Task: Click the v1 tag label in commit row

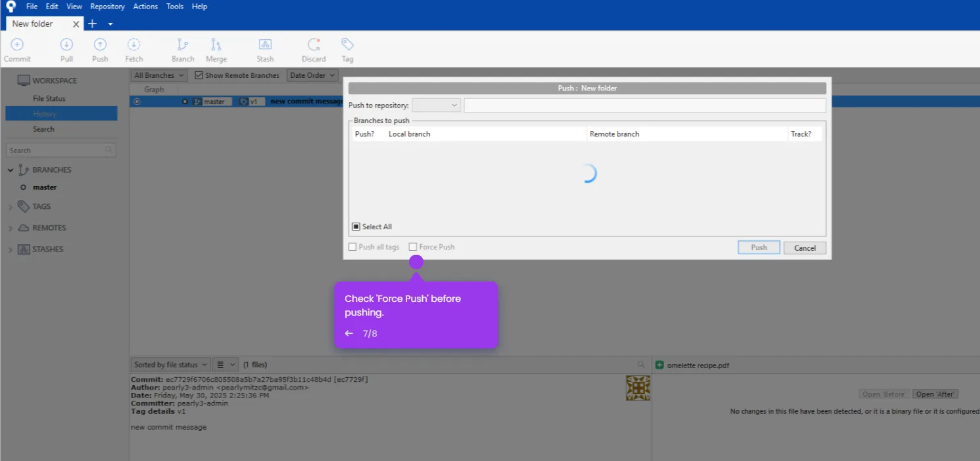Action: 251,101
